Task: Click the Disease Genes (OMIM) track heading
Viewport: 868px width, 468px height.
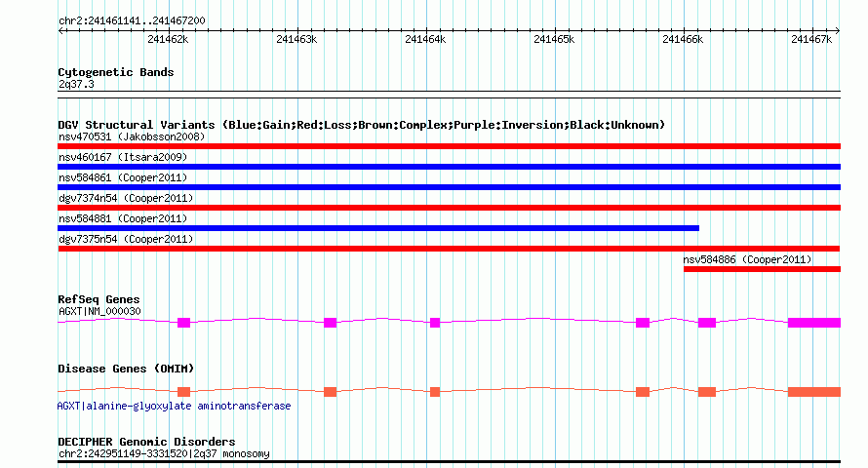Action: point(126,369)
